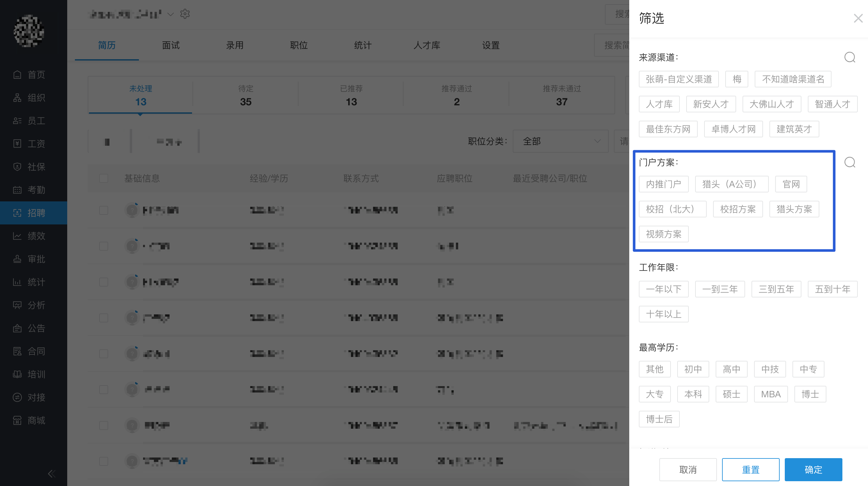Viewport: 868px width, 486px height.
Task: Select the 推荐未通过 37 status tab
Action: 562,95
